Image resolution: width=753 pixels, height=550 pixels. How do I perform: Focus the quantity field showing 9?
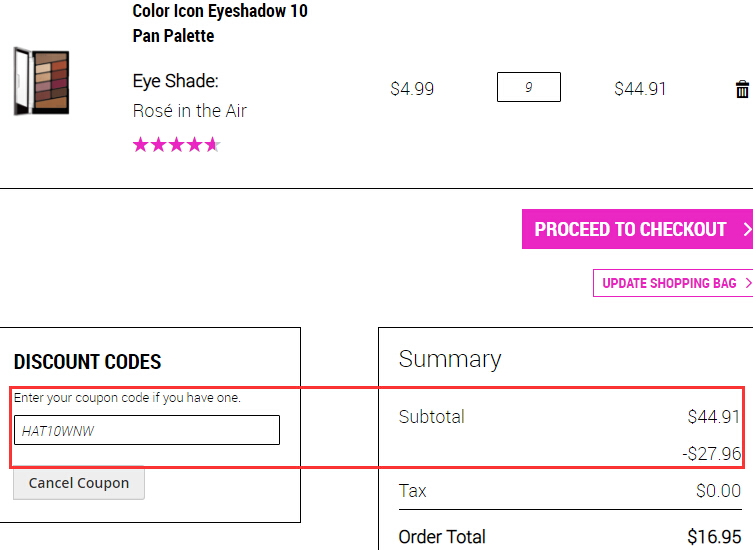[x=529, y=87]
